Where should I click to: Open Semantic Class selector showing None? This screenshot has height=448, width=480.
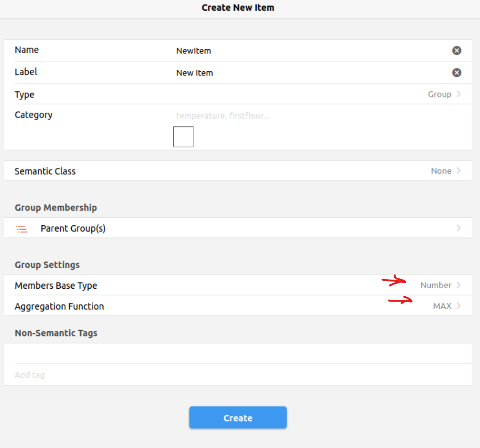tap(441, 171)
